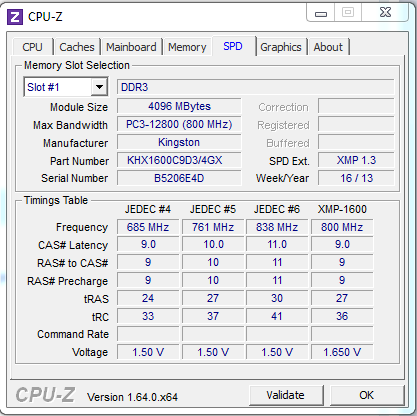Click the Serial Number field B5206E4D
Viewport: 417px width, 416px height.
click(179, 178)
